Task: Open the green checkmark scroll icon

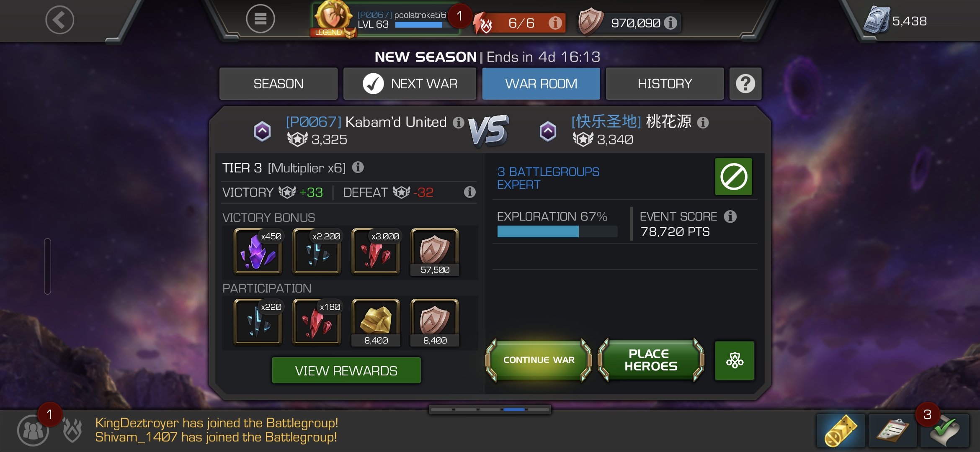Action: (x=944, y=431)
